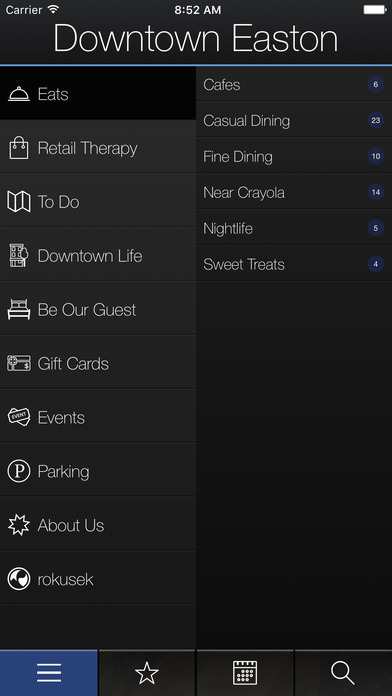Switch to the favorites star tab

click(x=147, y=673)
